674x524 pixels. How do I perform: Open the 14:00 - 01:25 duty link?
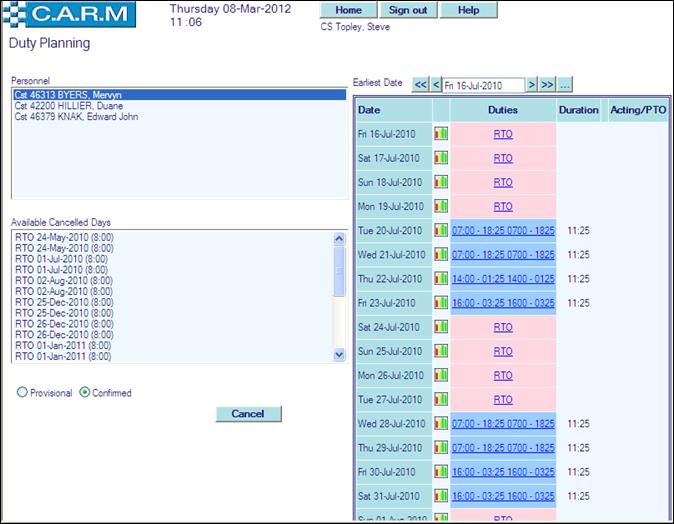pyautogui.click(x=503, y=279)
